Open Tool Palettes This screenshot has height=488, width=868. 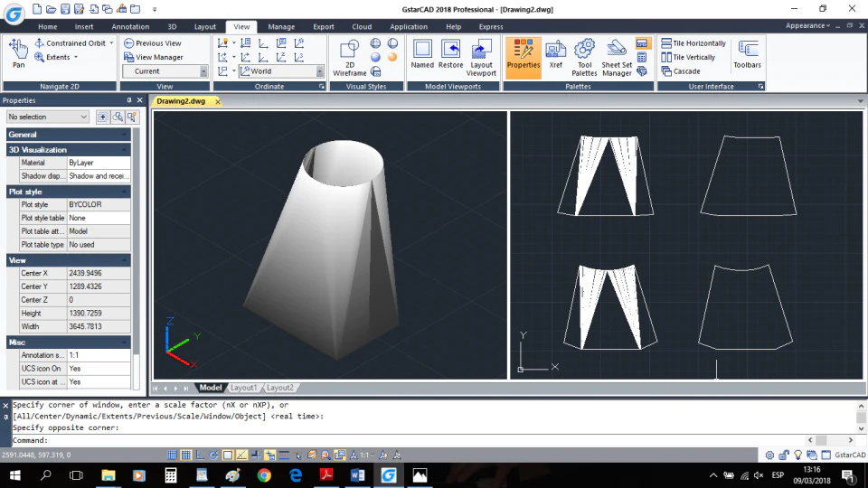(x=584, y=58)
